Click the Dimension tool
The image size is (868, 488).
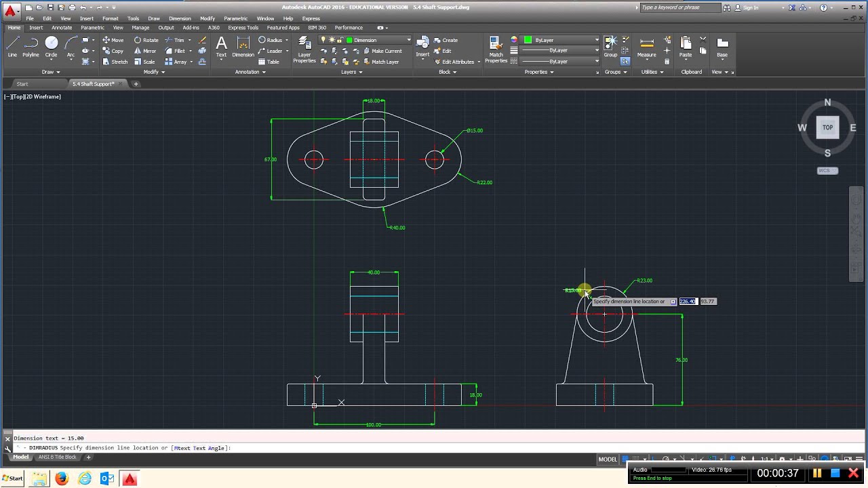pos(243,46)
